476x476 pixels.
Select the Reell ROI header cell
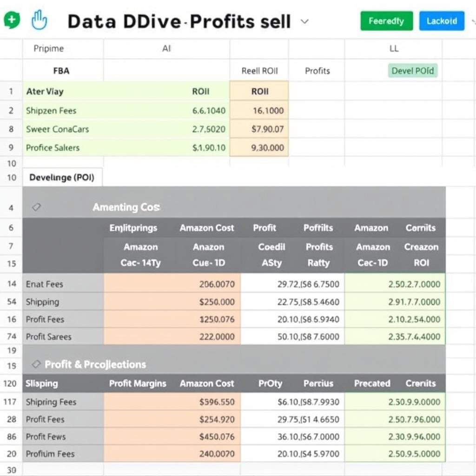pyautogui.click(x=258, y=71)
